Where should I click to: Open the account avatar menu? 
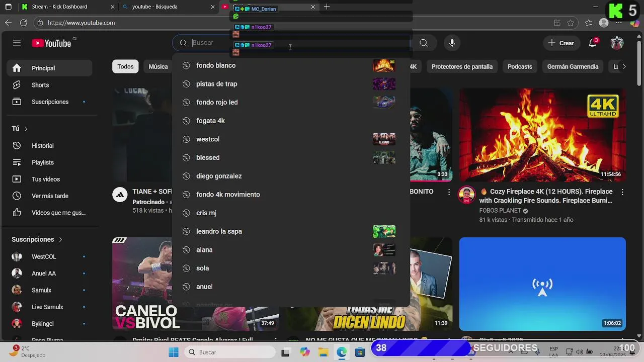click(617, 43)
